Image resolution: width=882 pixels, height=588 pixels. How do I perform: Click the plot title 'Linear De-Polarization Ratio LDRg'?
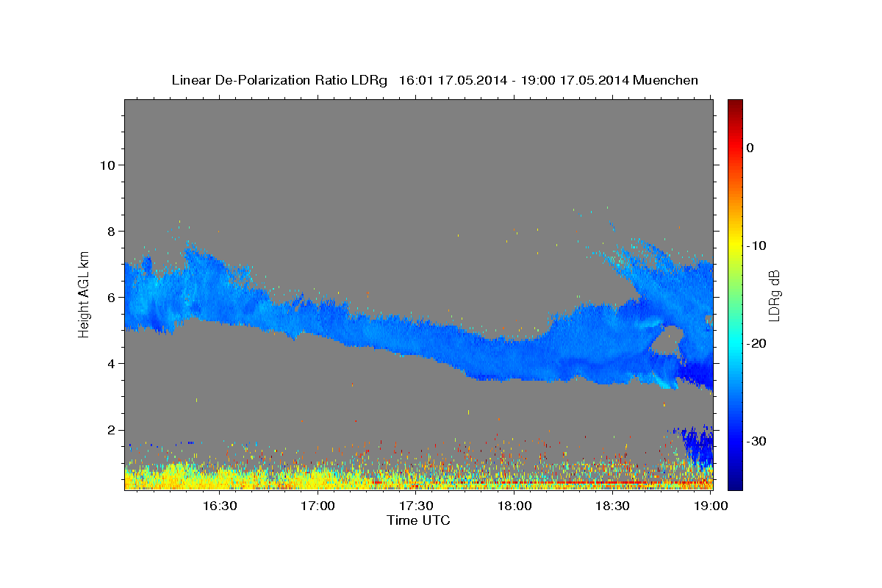click(279, 80)
